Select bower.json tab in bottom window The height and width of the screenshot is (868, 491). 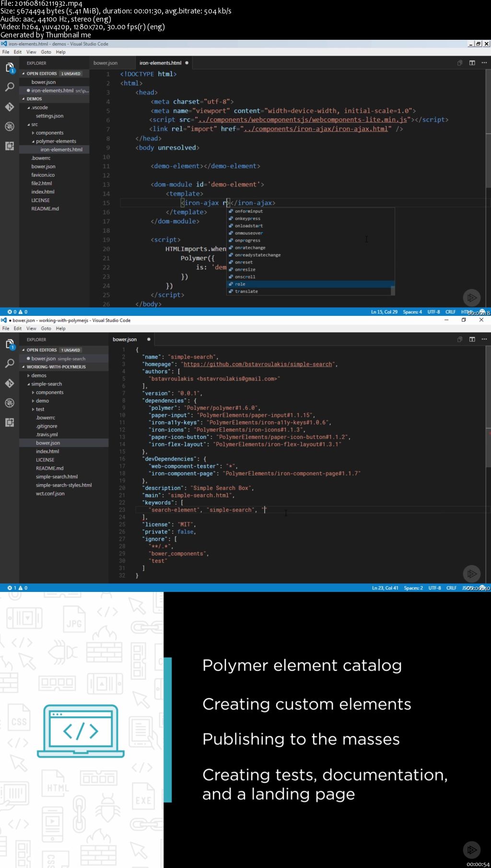pos(125,339)
